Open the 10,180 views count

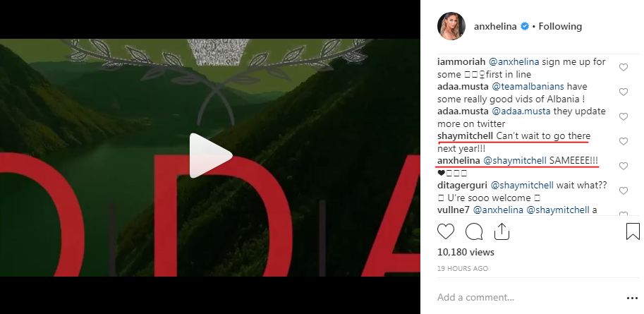click(x=466, y=252)
